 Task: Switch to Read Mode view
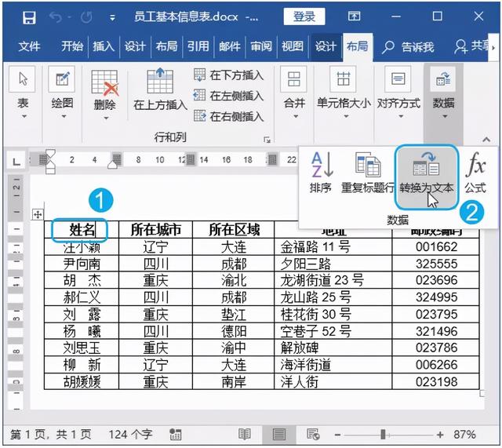(x=244, y=435)
